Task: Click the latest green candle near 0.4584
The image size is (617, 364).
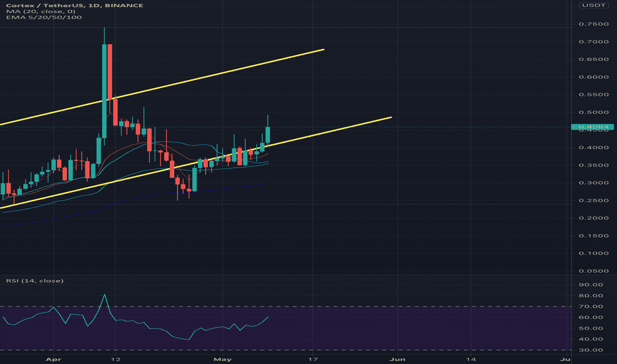Action: click(268, 134)
